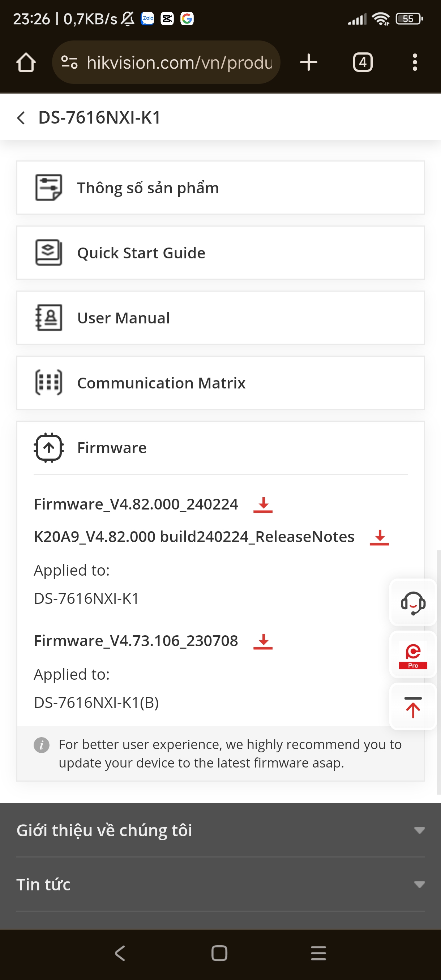
Task: Expand the Thông số sản phẩm section
Action: pos(220,188)
